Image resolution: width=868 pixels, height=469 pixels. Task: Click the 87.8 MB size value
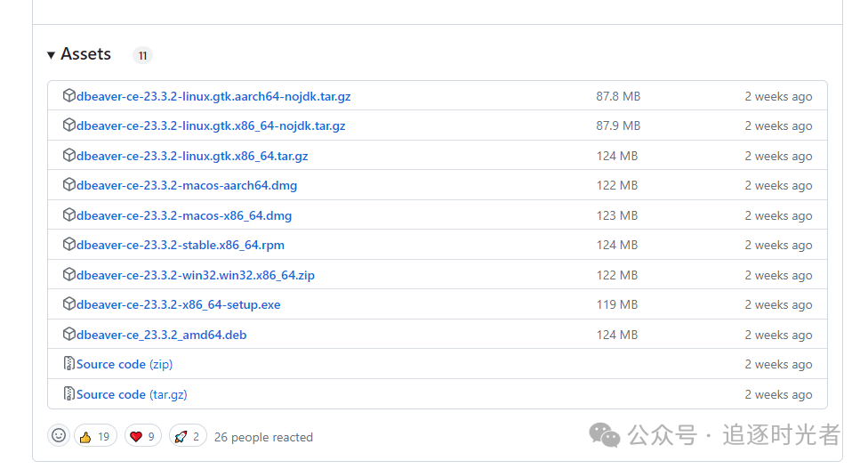click(x=618, y=96)
